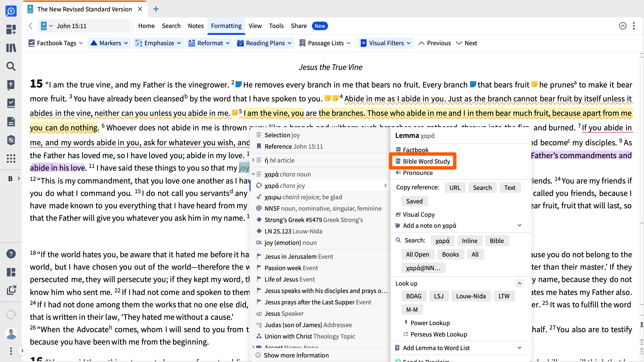Image resolution: width=644 pixels, height=362 pixels.
Task: Expand the B sidebar shortcut arrow
Action: point(19,178)
